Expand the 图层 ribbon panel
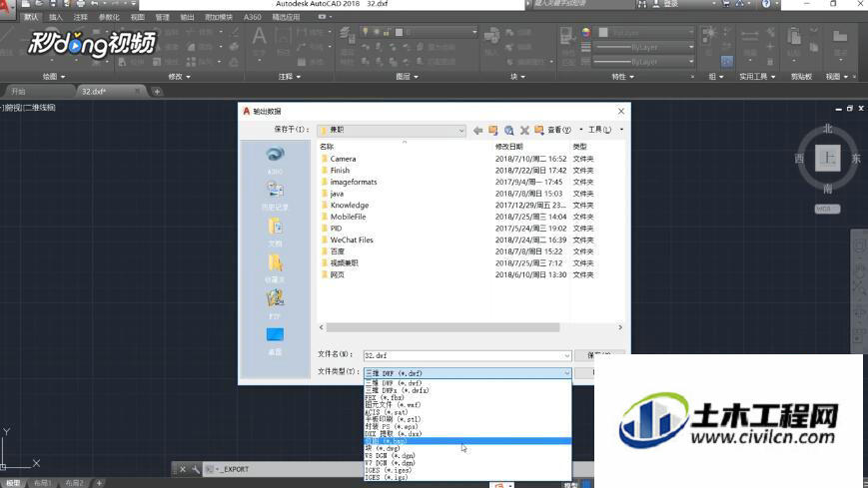 [407, 77]
